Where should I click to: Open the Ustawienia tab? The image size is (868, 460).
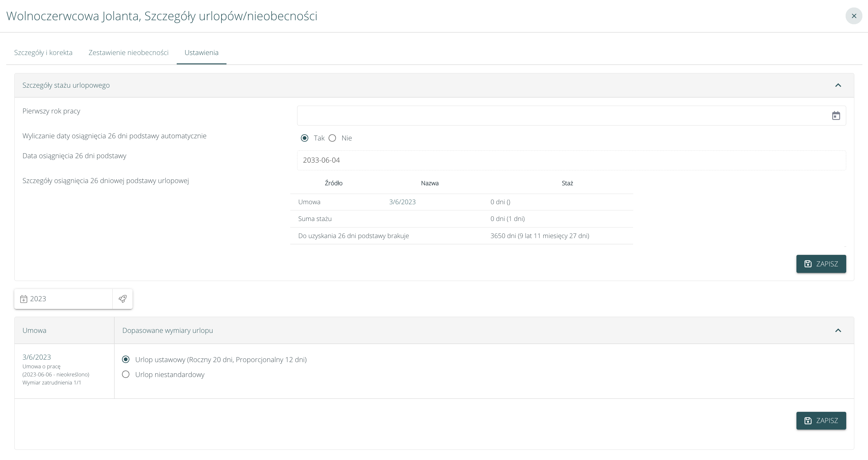[x=201, y=53]
